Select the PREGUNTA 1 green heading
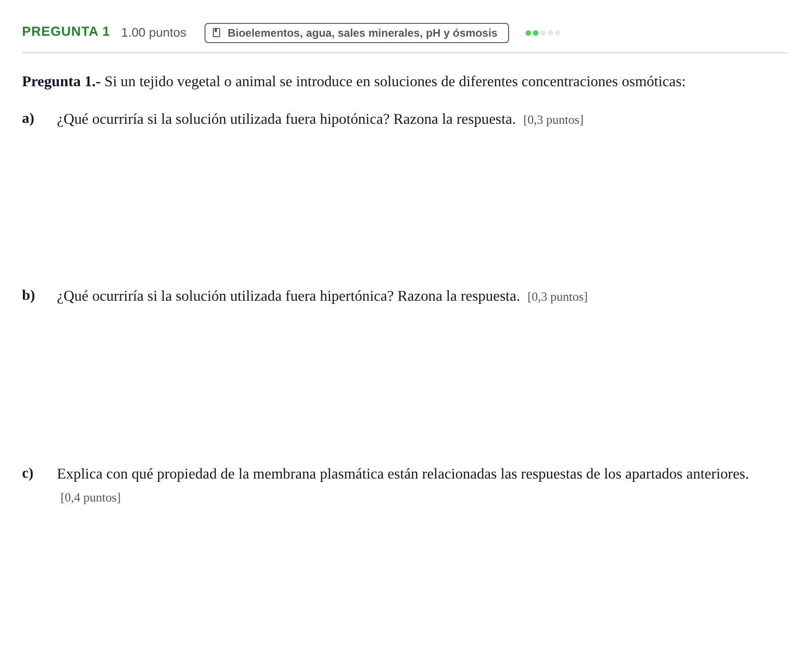The width and height of the screenshot is (809, 672). coord(66,32)
